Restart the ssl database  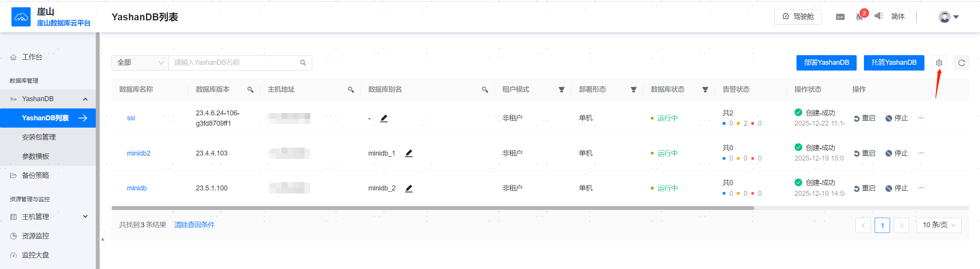(x=864, y=118)
